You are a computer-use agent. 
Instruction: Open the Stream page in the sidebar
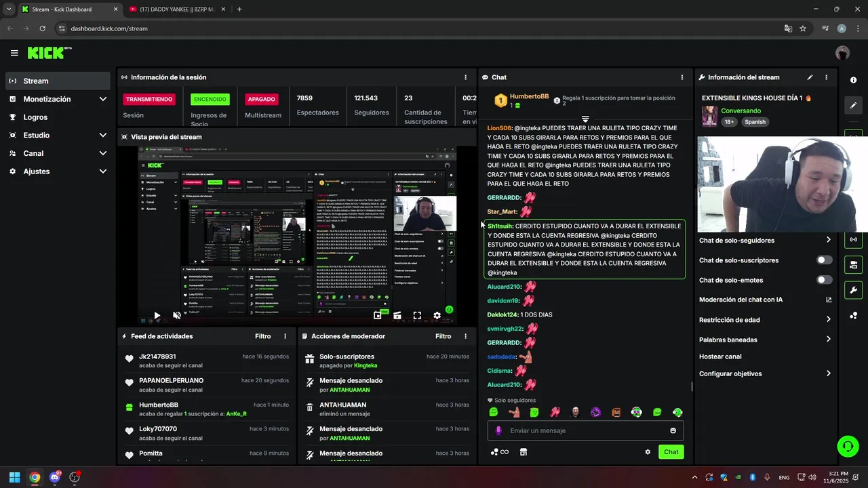(x=58, y=81)
